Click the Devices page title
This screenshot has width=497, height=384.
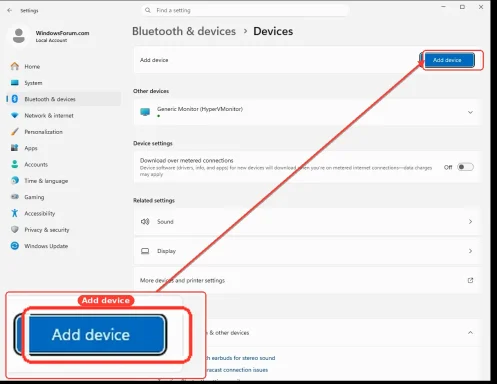(x=273, y=31)
